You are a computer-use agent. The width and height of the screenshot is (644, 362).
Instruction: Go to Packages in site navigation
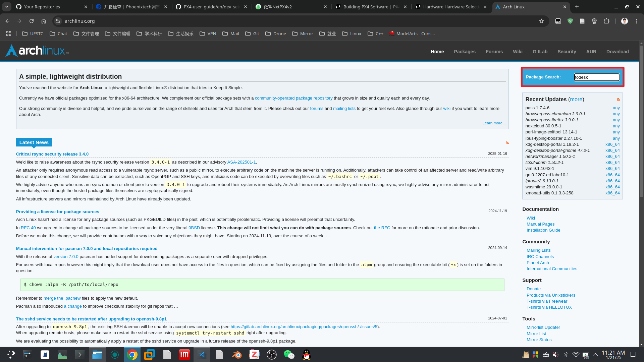(465, 52)
